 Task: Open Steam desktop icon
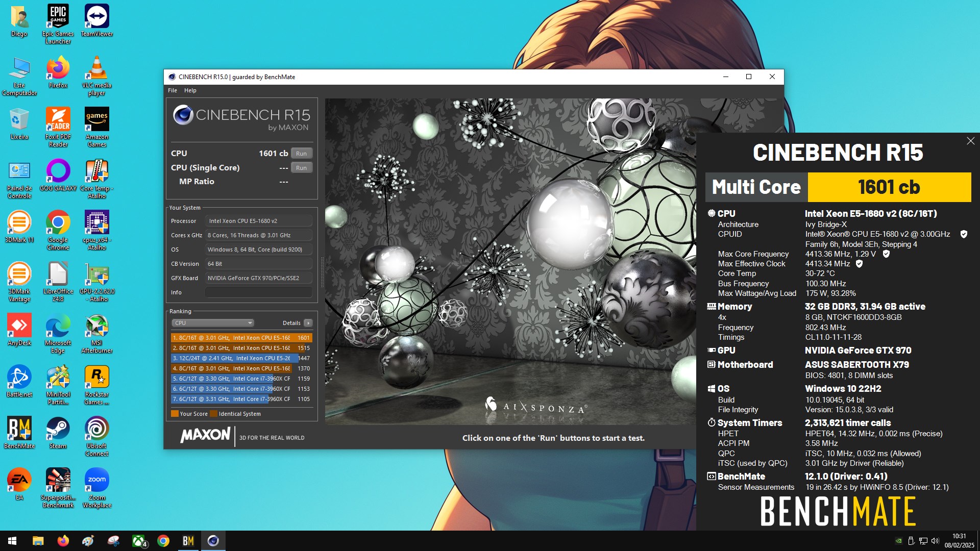coord(58,433)
